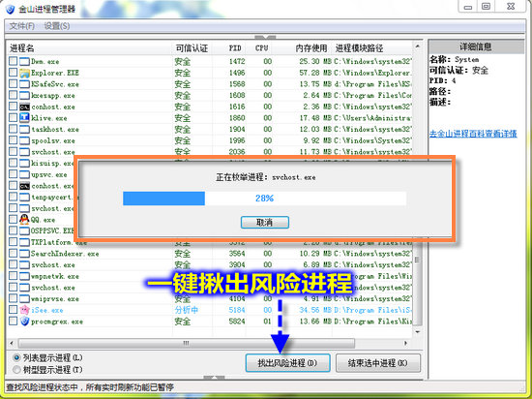Screen dimensions: 532x399
Task: Click the horizontal scrollbar under the process list
Action: tap(187, 343)
